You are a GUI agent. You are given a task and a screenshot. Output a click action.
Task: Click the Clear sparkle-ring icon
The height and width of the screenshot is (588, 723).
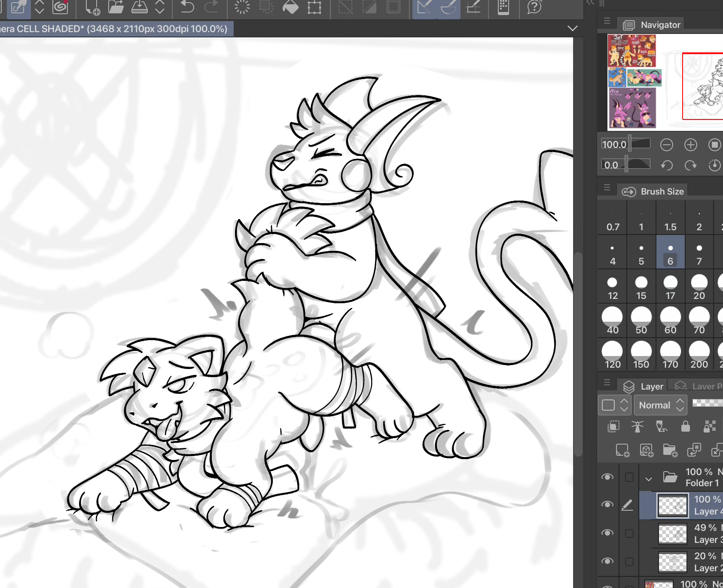[x=242, y=7]
